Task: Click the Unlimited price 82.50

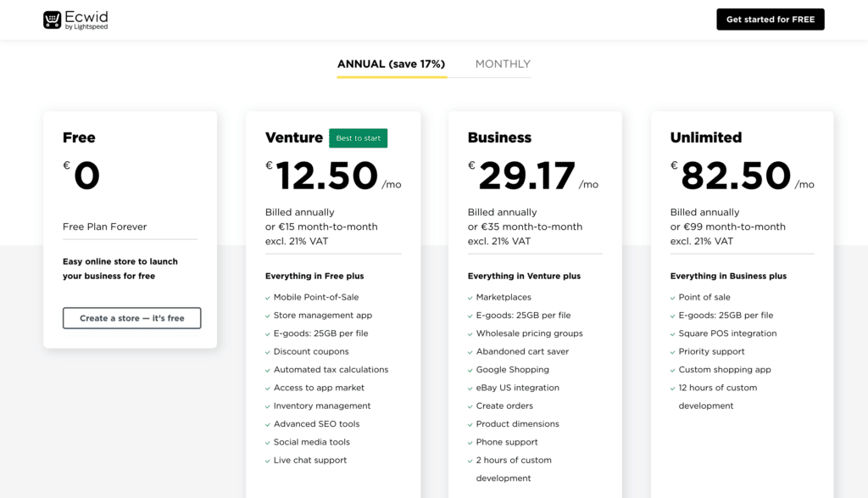Action: click(736, 176)
